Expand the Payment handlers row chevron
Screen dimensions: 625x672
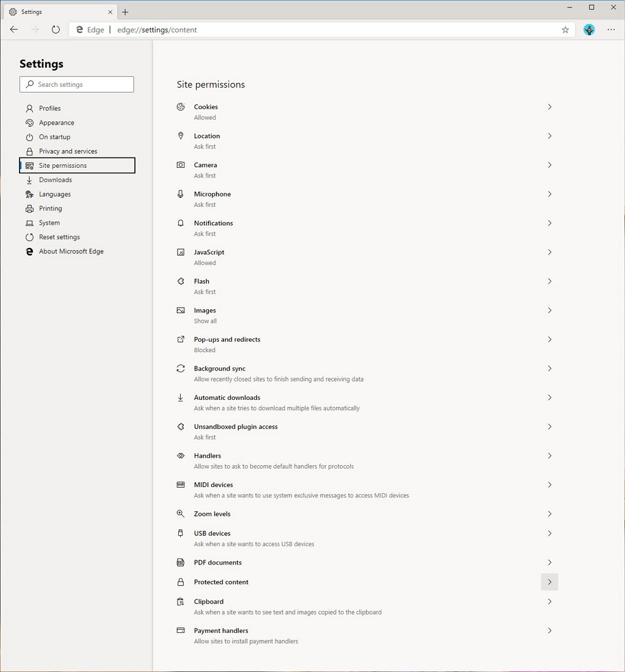click(549, 630)
